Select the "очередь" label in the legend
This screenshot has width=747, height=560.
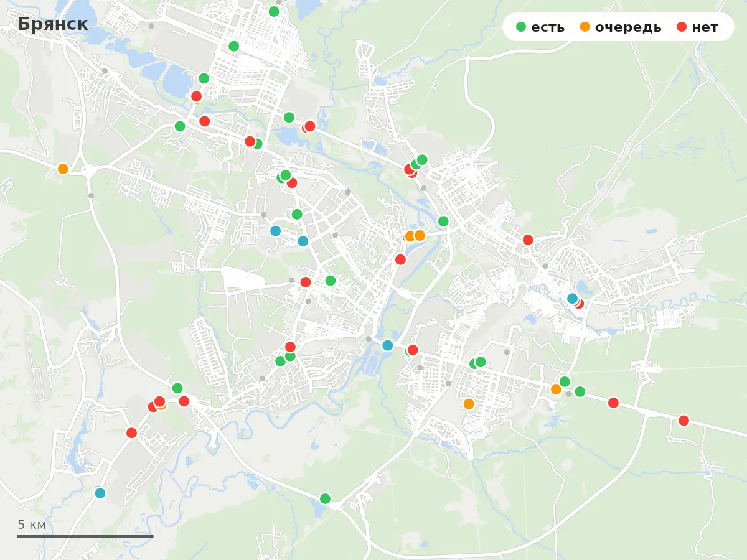(x=628, y=27)
